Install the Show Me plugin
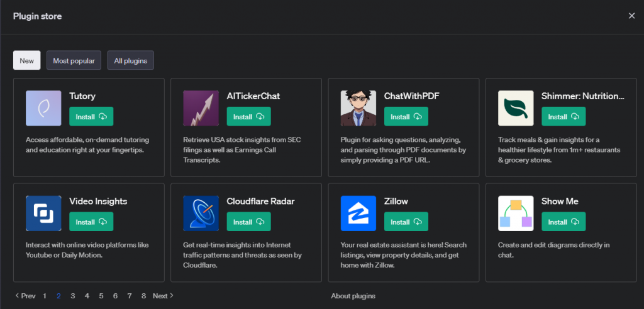This screenshot has height=309, width=644. coord(563,222)
